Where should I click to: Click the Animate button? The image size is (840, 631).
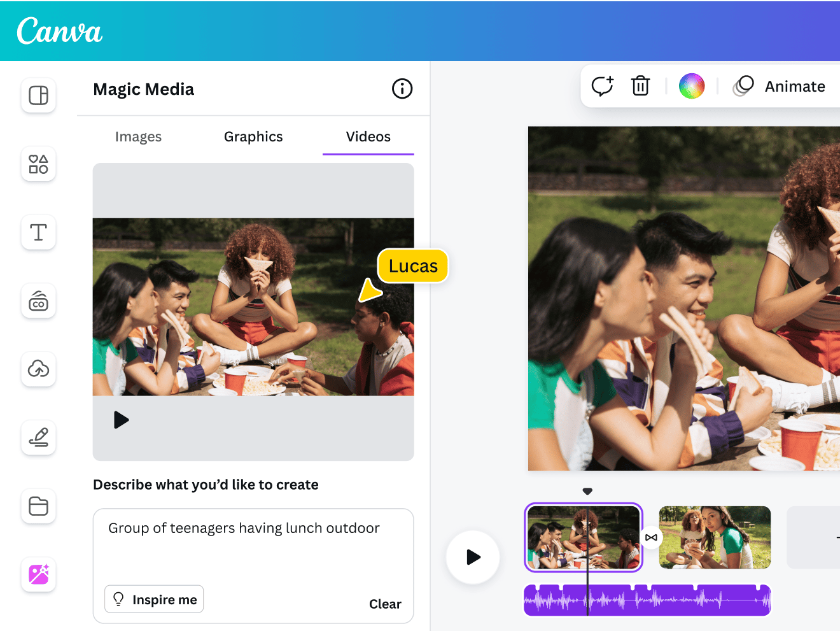(x=794, y=86)
